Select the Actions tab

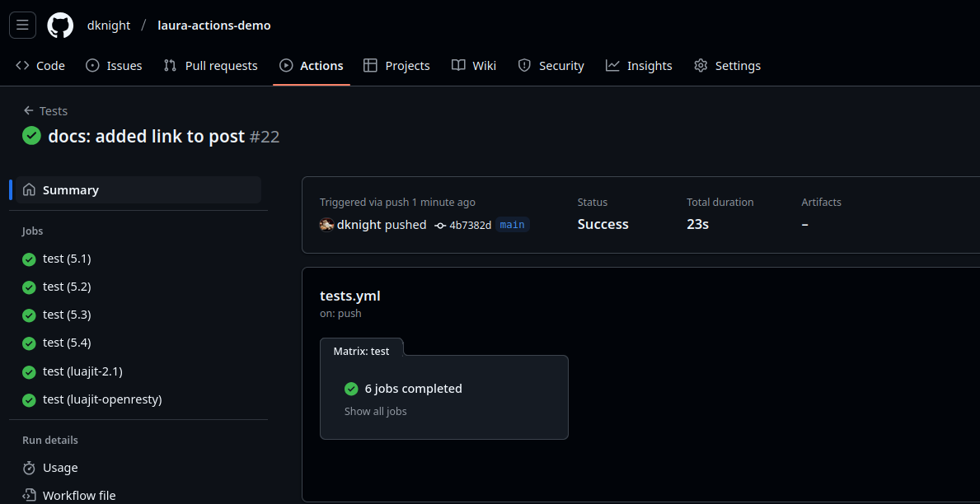312,66
